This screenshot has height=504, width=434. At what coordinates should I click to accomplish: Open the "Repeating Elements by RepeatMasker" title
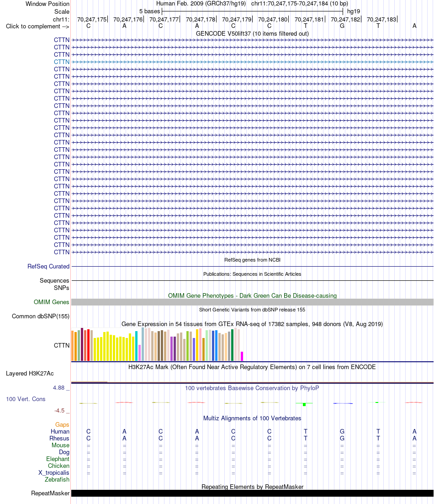[252, 487]
